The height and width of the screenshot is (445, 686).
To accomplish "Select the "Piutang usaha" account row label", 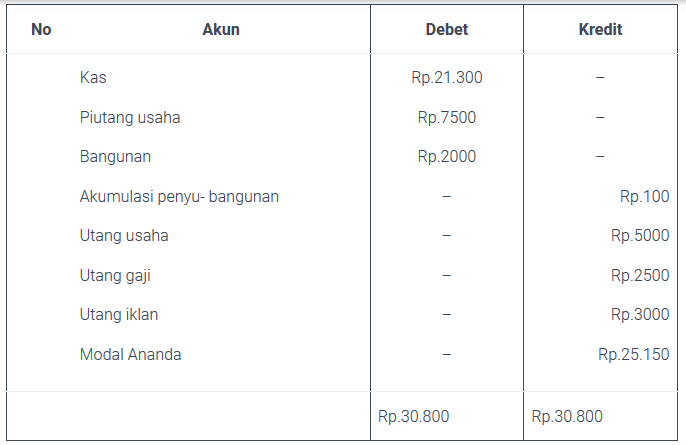I will (x=130, y=117).
